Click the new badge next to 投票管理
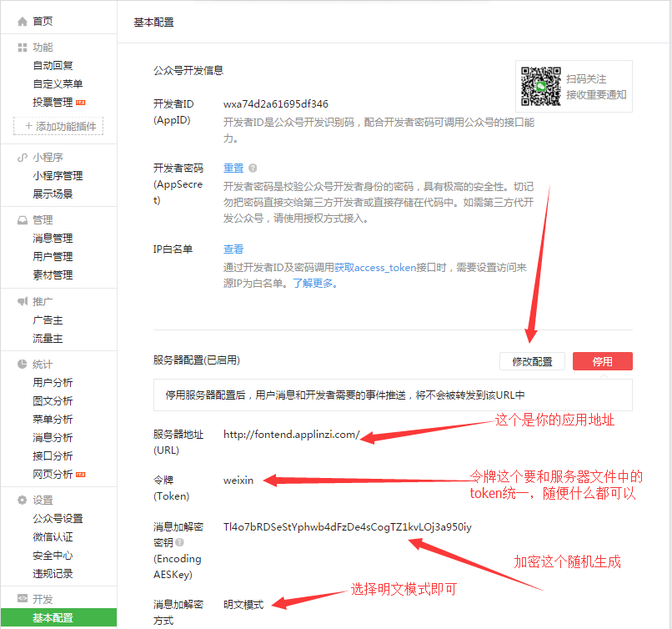 [x=81, y=103]
